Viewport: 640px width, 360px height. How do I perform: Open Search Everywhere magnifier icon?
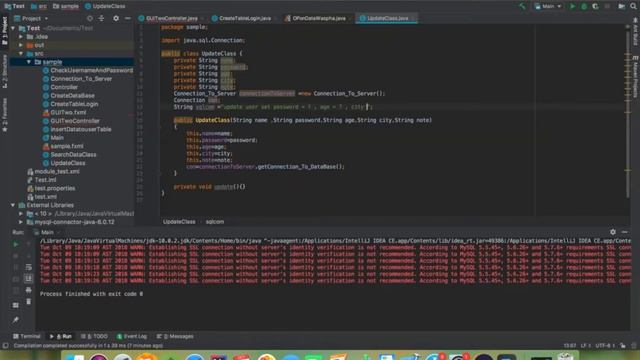click(633, 6)
